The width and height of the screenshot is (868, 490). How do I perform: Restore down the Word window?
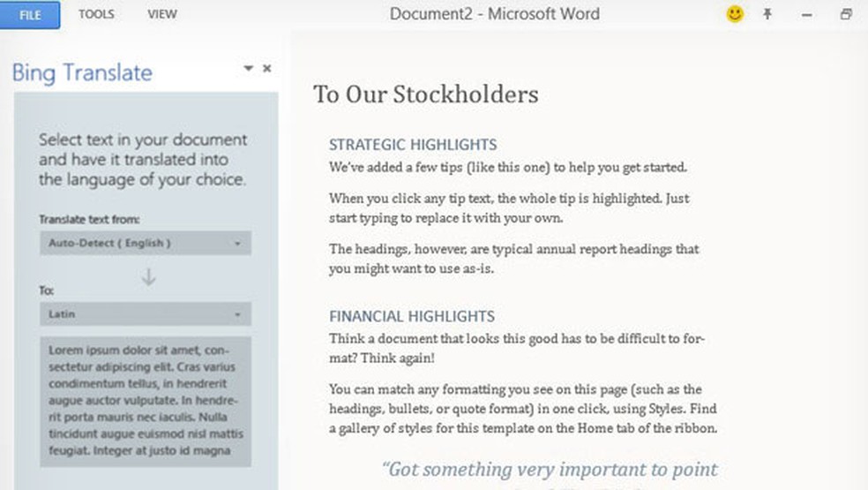[847, 14]
